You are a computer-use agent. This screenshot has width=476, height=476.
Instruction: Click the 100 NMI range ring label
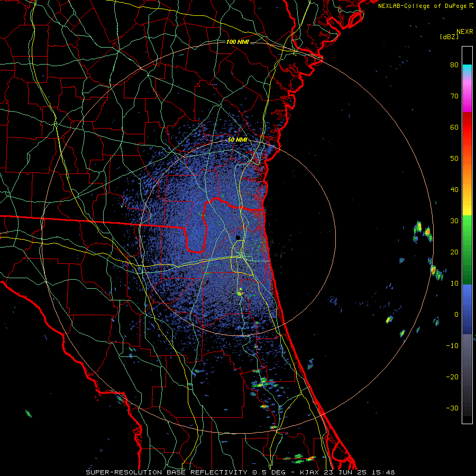tap(237, 42)
